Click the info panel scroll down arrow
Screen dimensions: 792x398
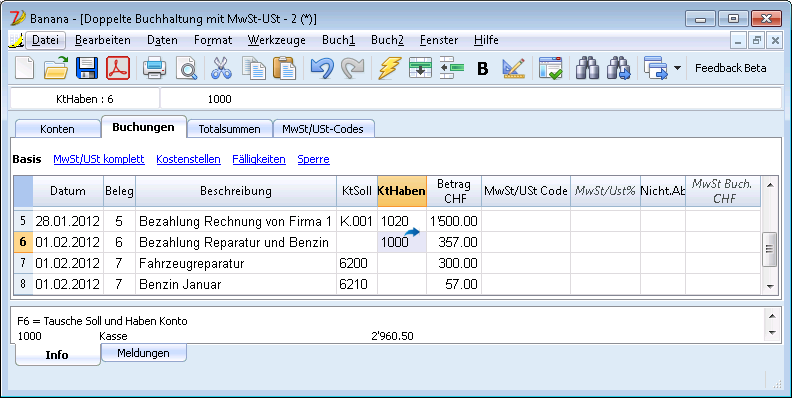coord(772,333)
